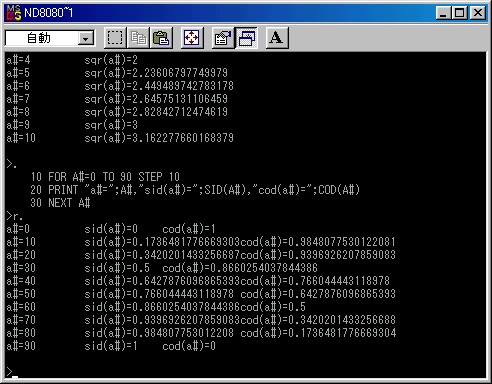Toggle the Background window icon
This screenshot has width=492, height=384.
pyautogui.click(x=246, y=38)
